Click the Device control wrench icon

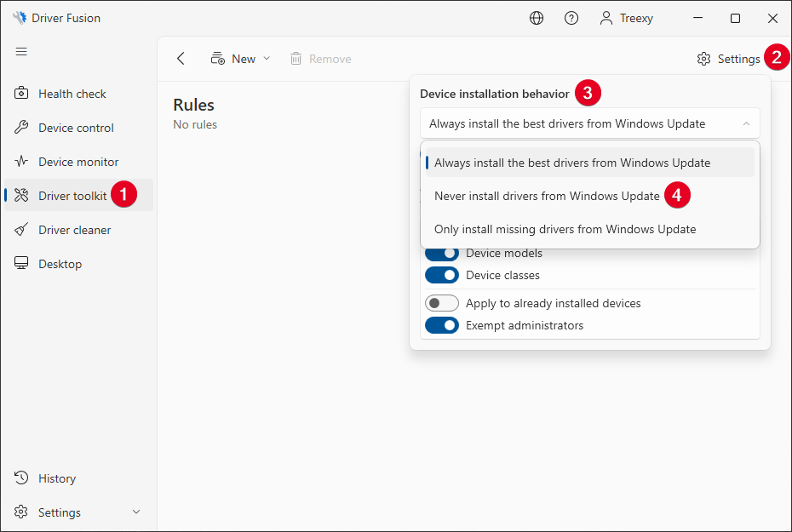click(x=21, y=127)
